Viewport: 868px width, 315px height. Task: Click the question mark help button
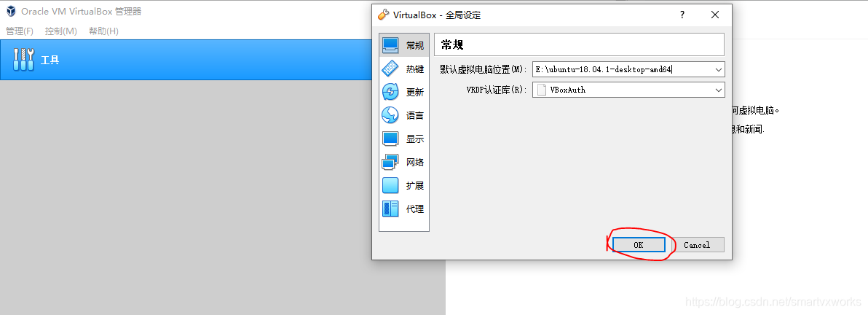coord(682,15)
